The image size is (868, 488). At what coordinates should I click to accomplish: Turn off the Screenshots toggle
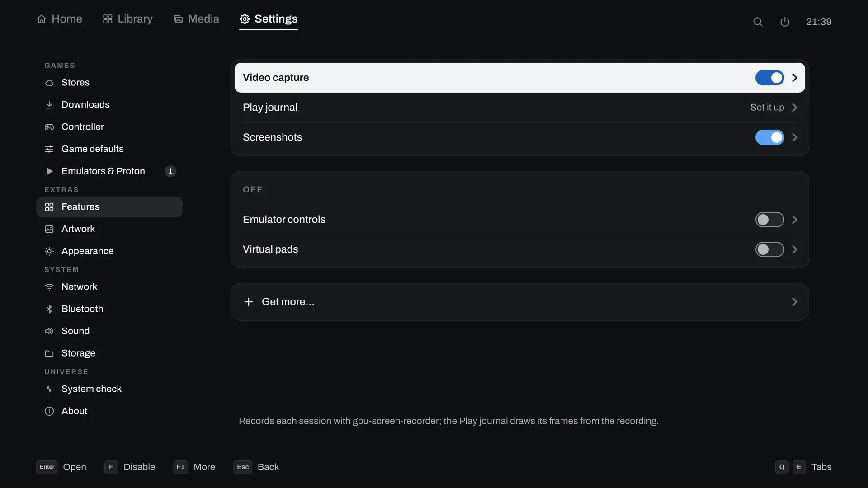[769, 137]
